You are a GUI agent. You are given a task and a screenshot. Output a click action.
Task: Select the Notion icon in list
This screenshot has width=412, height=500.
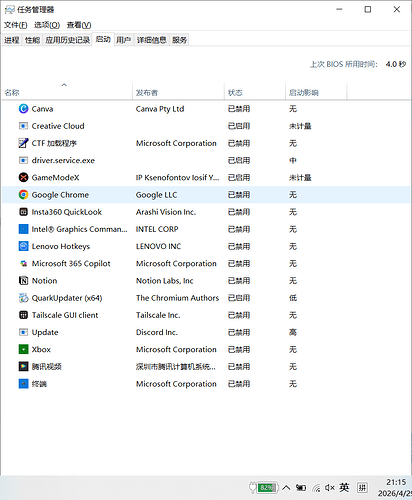[23, 281]
